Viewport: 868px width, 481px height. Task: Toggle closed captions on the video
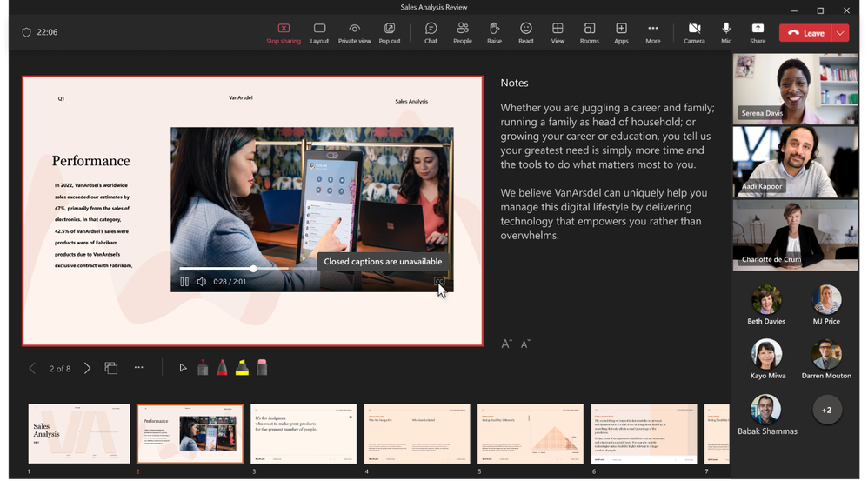pyautogui.click(x=439, y=281)
